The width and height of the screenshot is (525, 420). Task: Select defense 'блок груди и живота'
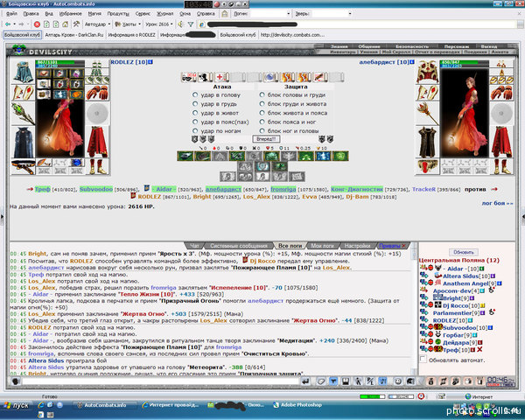click(x=262, y=104)
